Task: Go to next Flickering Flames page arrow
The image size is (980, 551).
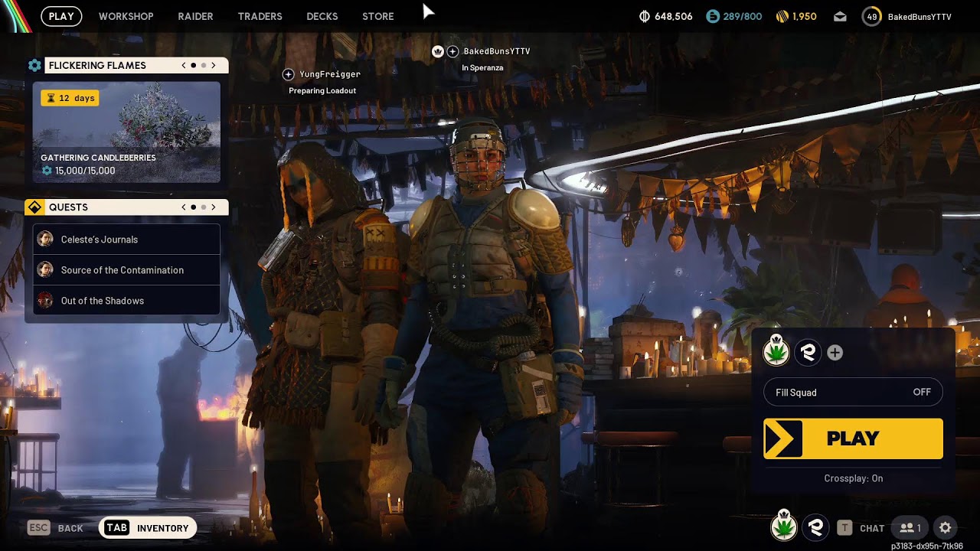Action: [x=214, y=66]
